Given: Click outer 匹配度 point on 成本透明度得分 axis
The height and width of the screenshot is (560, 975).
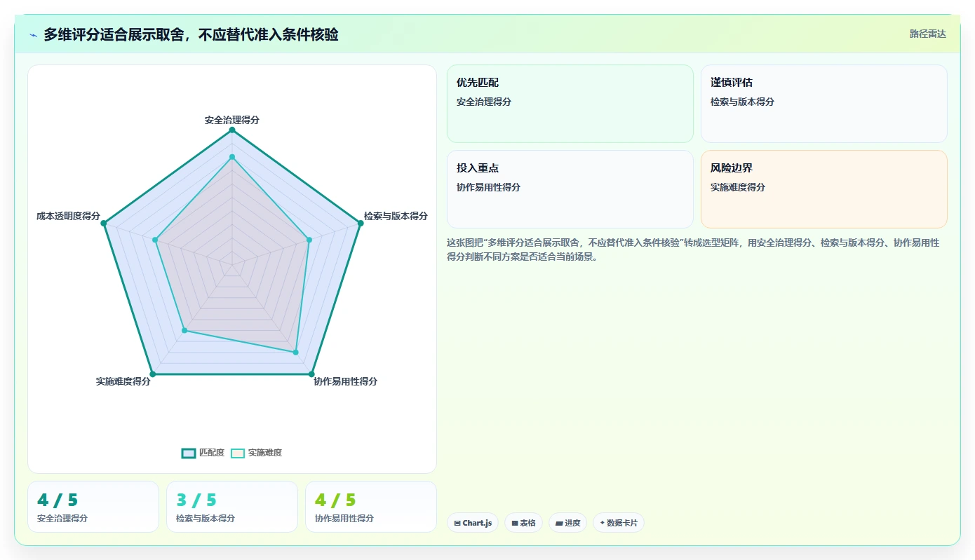Looking at the screenshot, I should click(x=104, y=223).
